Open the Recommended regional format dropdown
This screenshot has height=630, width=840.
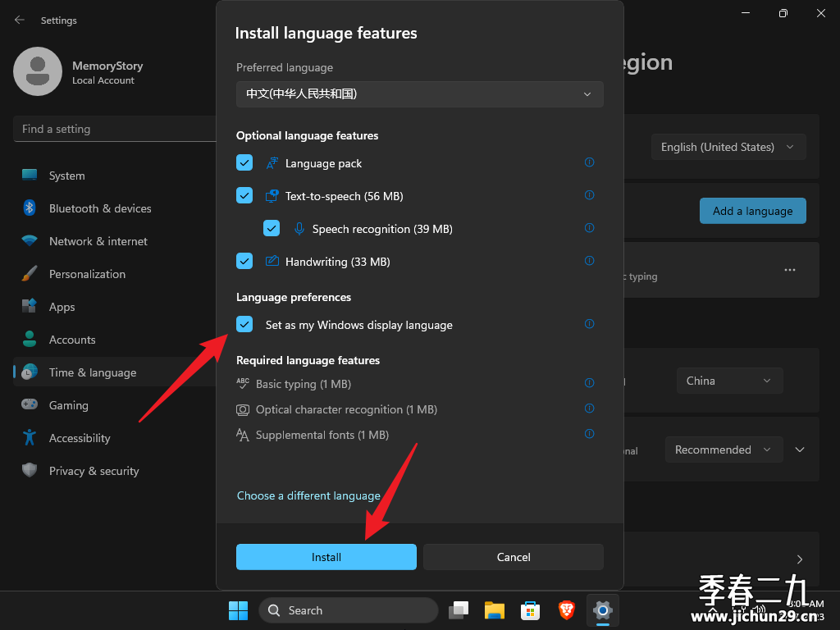[724, 450]
